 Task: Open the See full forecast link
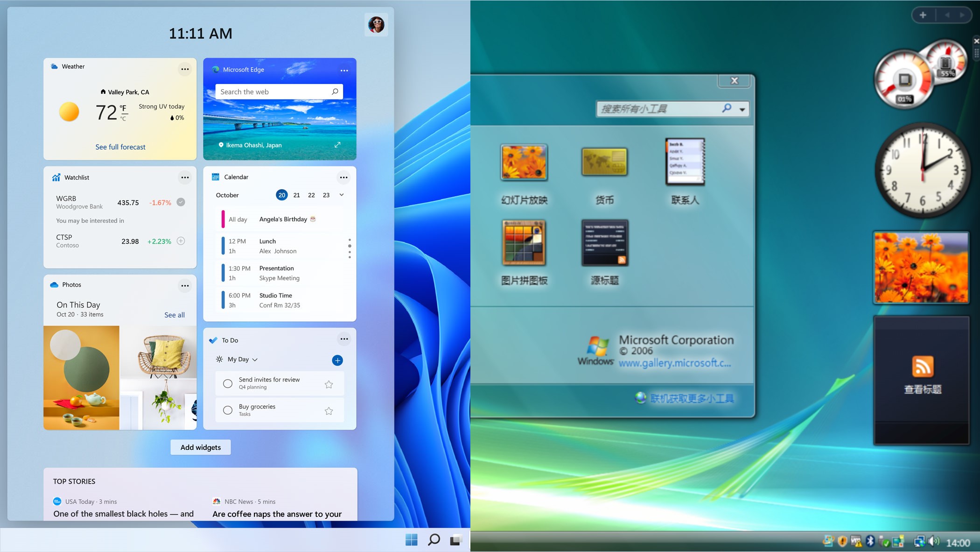[120, 147]
